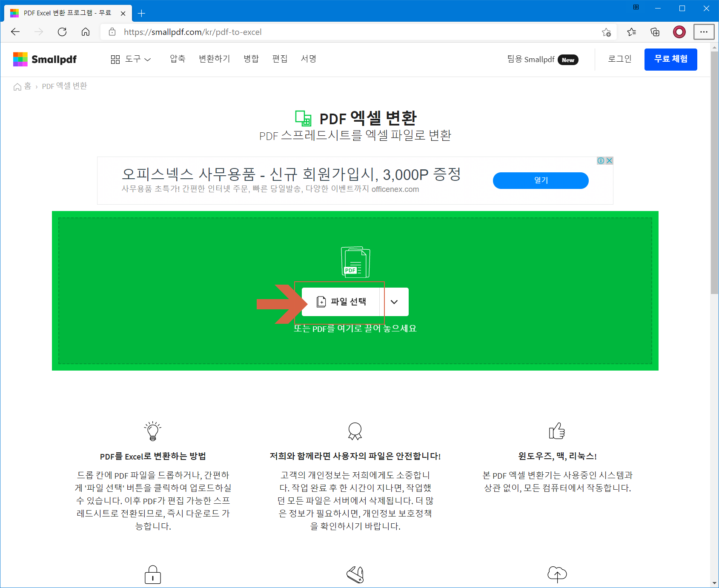Open 팀용 Smallpdf New link
Screen dimensions: 719x588
(x=543, y=60)
